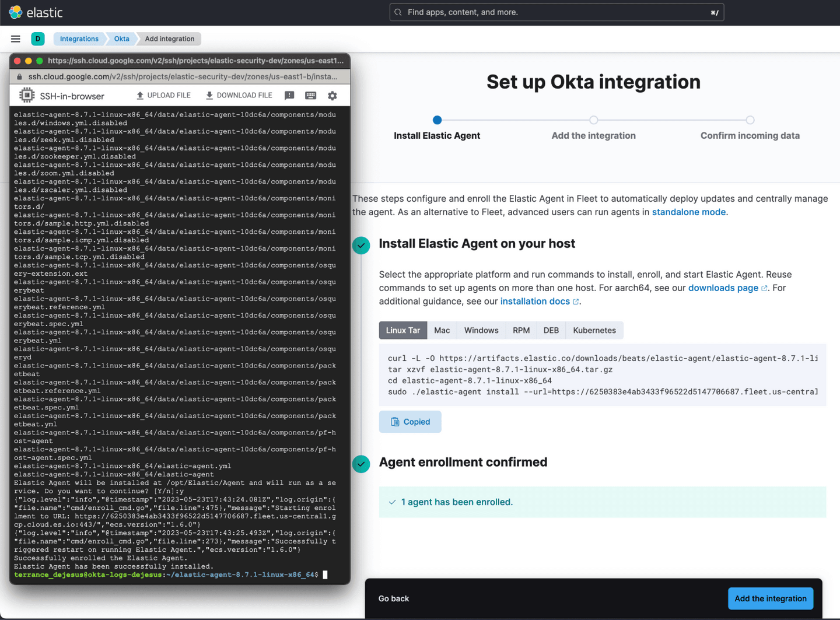The width and height of the screenshot is (840, 620).
Task: Click the Go back button
Action: (394, 598)
